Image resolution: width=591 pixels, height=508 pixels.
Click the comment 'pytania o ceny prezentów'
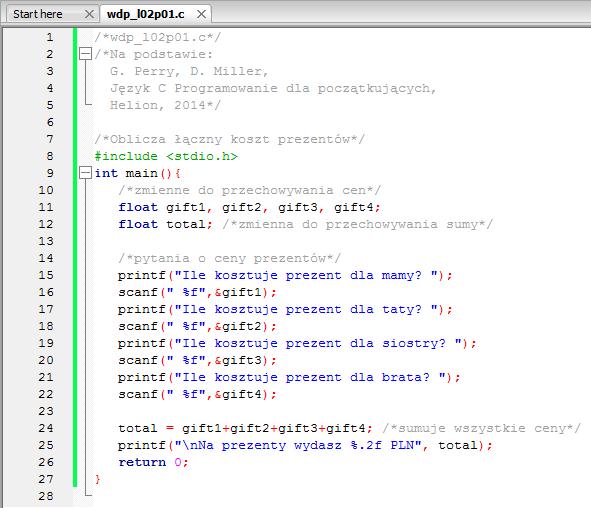coord(229,259)
